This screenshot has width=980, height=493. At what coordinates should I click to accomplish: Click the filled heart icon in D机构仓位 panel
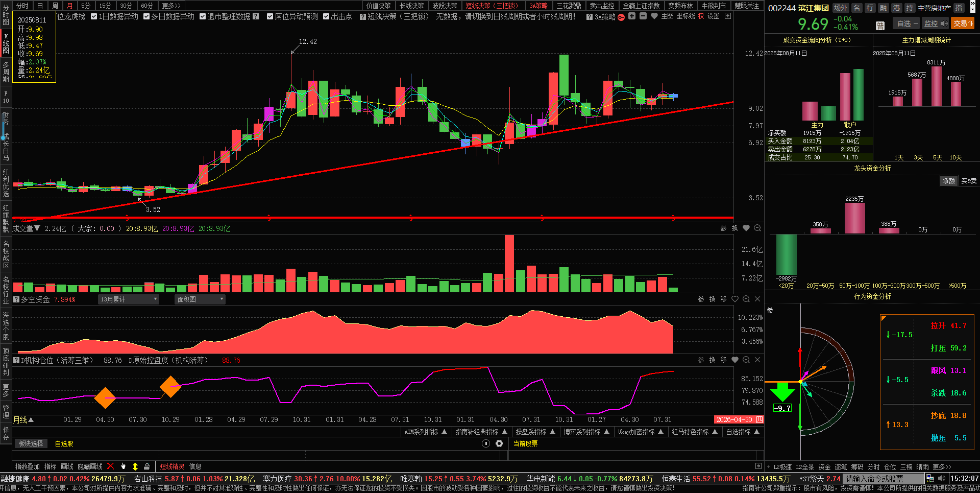point(735,360)
